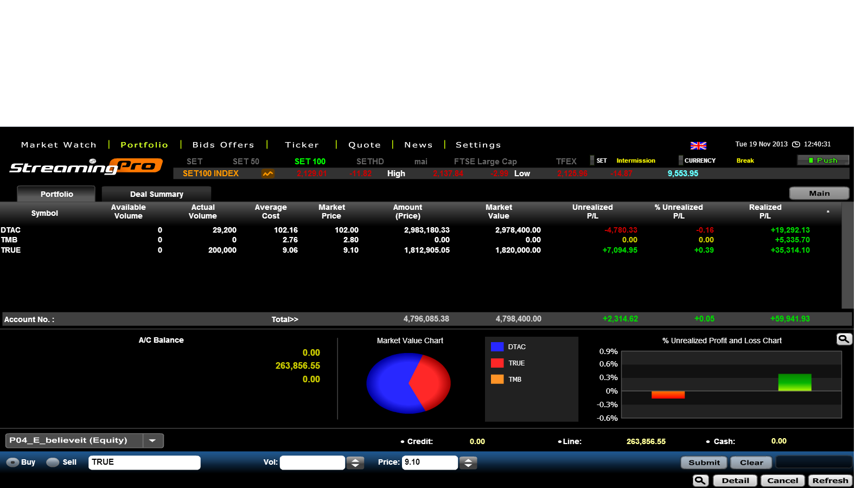Open the News menu
868x488 pixels.
click(418, 145)
